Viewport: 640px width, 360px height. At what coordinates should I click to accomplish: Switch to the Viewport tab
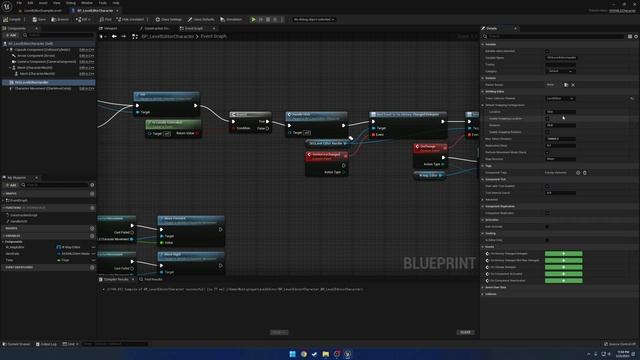click(109, 28)
